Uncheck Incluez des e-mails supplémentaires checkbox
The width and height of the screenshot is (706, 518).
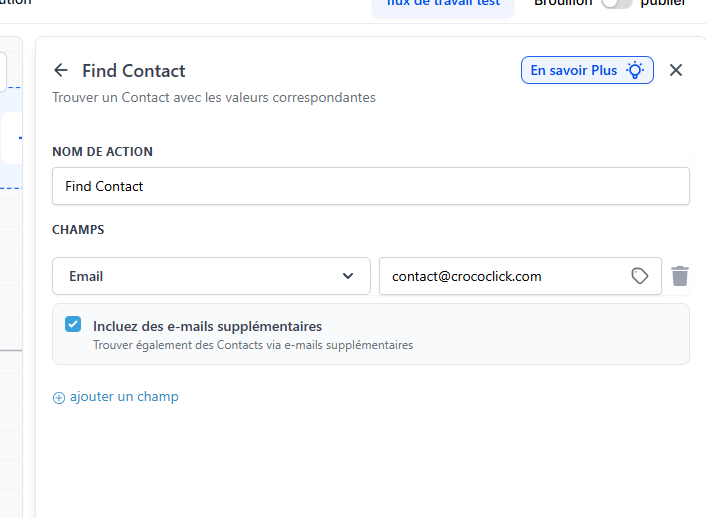[x=73, y=324]
